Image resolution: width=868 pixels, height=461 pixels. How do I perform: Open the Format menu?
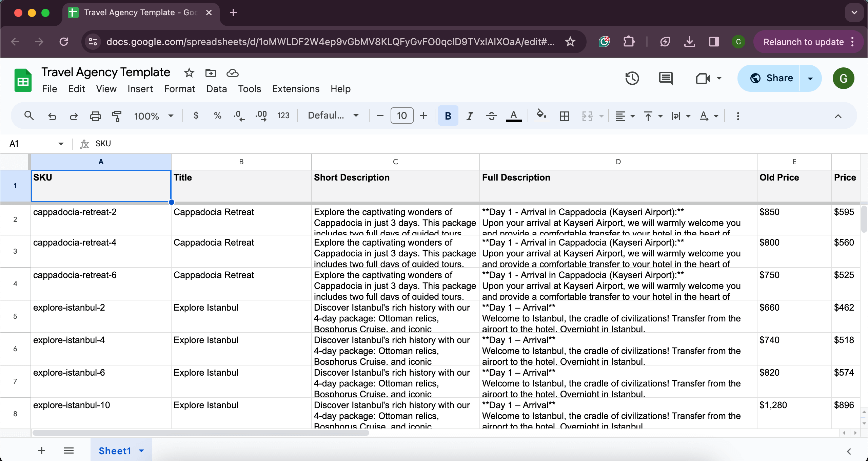click(x=179, y=89)
